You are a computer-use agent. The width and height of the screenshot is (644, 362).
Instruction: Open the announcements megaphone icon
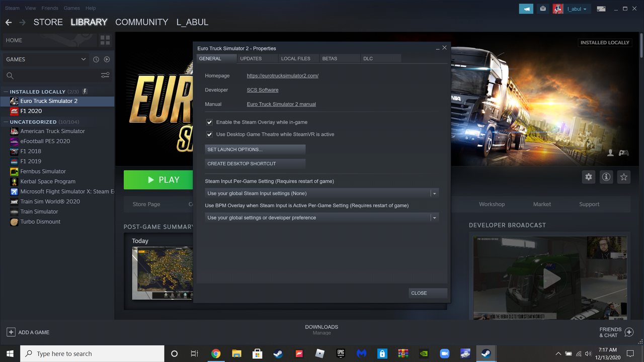pos(526,9)
